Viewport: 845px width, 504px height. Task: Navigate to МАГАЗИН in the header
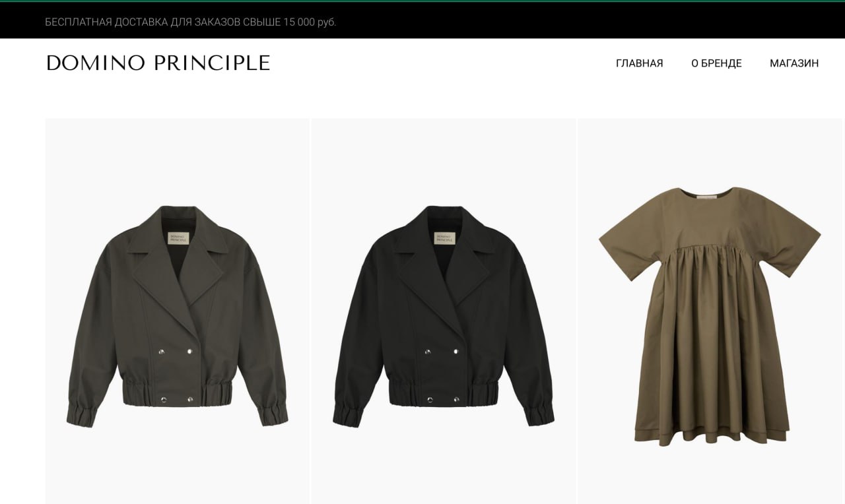pyautogui.click(x=794, y=63)
